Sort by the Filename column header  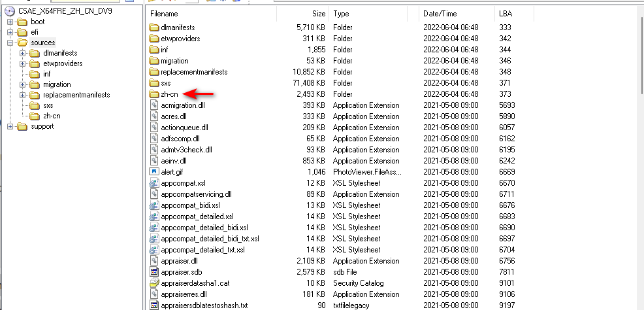[212, 14]
